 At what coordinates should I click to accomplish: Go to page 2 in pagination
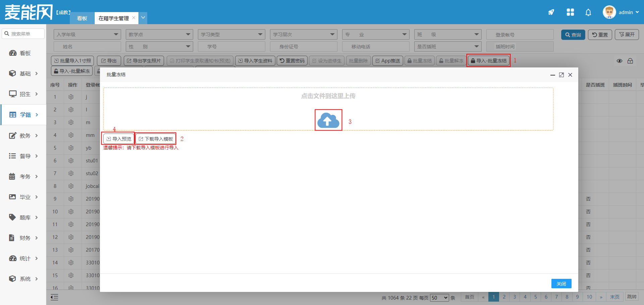504,297
